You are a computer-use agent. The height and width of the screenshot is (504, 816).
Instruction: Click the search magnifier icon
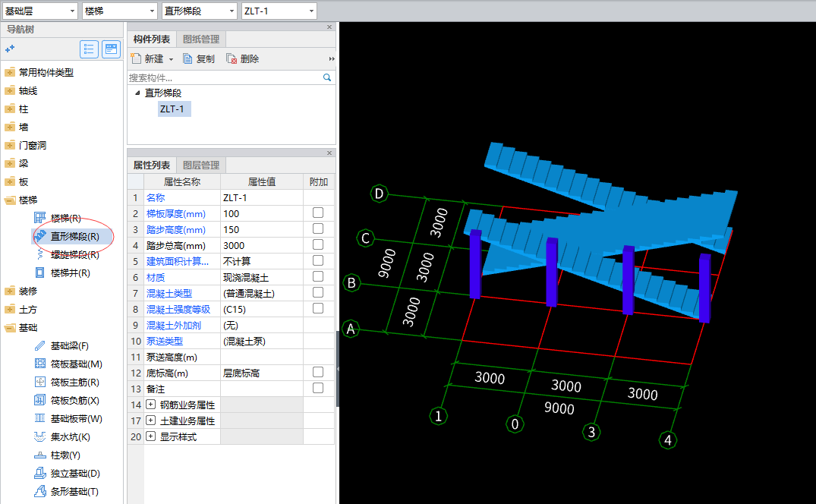coord(327,77)
